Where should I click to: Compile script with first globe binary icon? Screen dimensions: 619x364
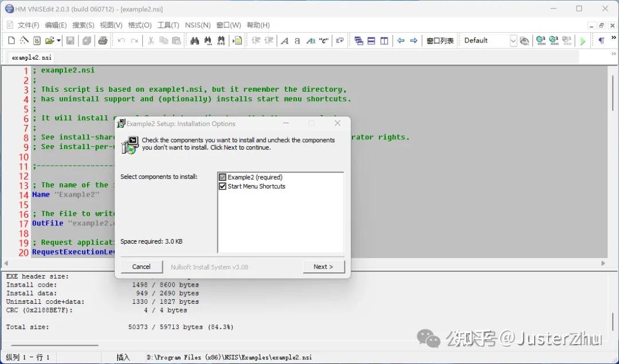coord(541,41)
